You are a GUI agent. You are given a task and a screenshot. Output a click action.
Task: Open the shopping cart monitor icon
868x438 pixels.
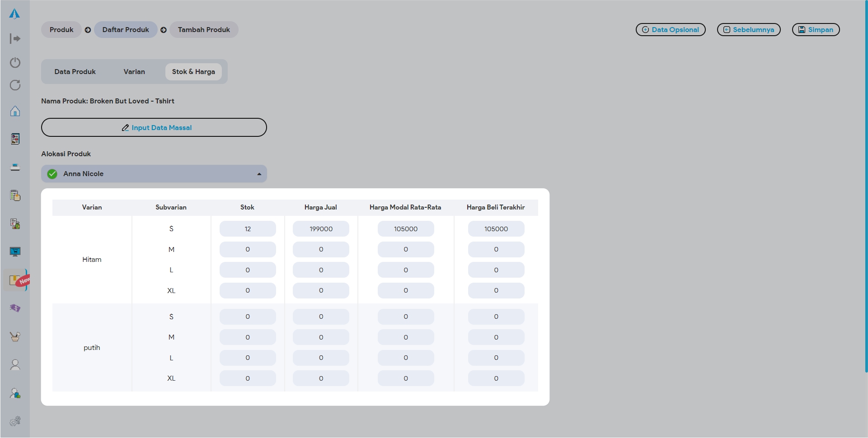(x=15, y=252)
